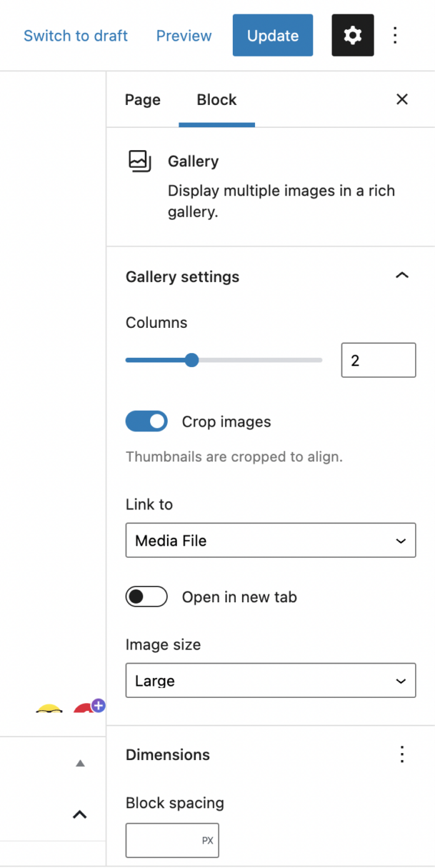Disable the Crop images toggle
Image resolution: width=435 pixels, height=868 pixels.
146,421
